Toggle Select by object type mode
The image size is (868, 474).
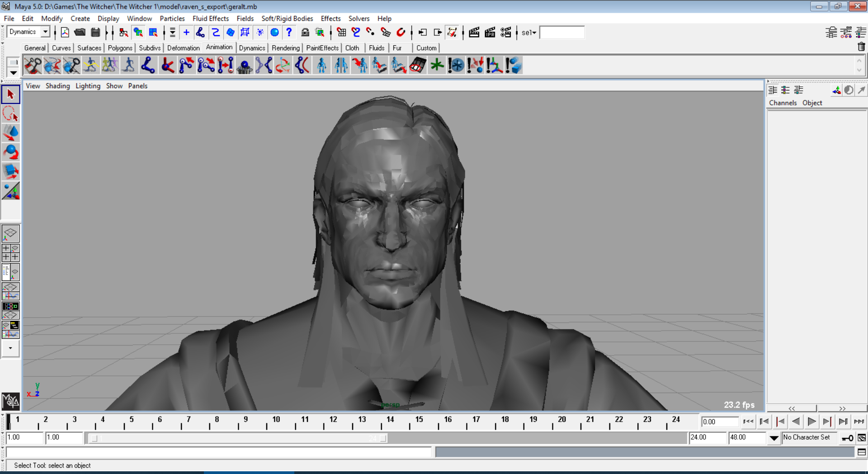point(138,32)
